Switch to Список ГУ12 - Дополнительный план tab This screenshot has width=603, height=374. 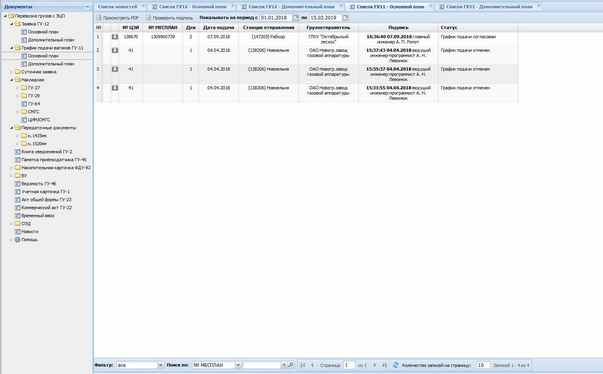(x=292, y=7)
